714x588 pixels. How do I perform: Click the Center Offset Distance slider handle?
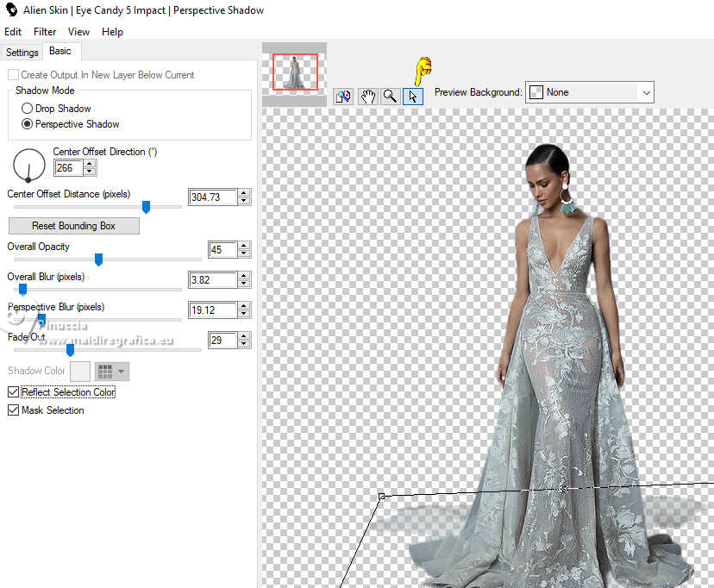[147, 207]
